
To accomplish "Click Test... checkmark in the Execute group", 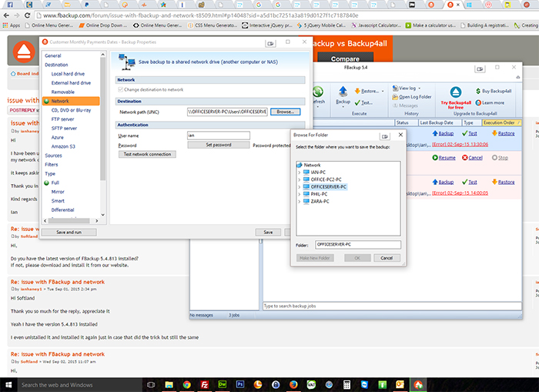I will tap(363, 102).
